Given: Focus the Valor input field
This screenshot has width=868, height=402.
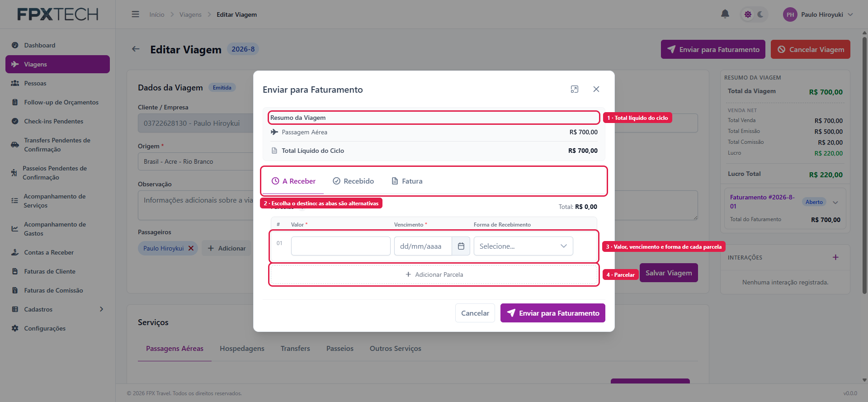Looking at the screenshot, I should tap(341, 246).
